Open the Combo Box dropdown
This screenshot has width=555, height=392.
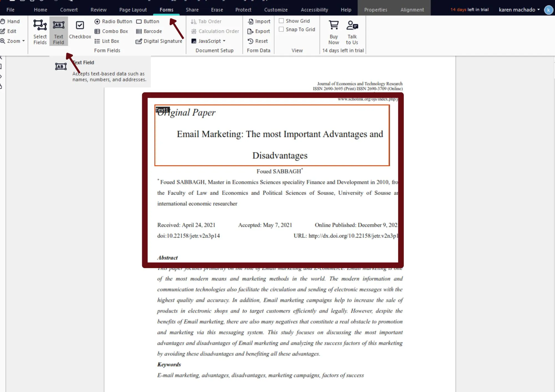click(111, 30)
